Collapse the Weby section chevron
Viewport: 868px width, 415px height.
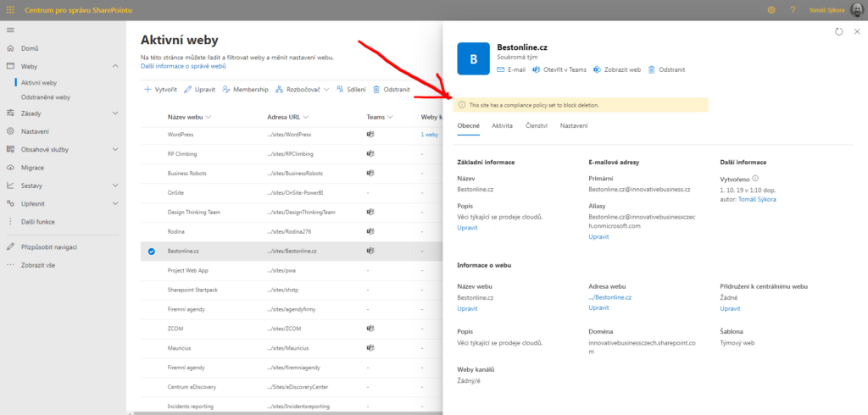coord(115,66)
